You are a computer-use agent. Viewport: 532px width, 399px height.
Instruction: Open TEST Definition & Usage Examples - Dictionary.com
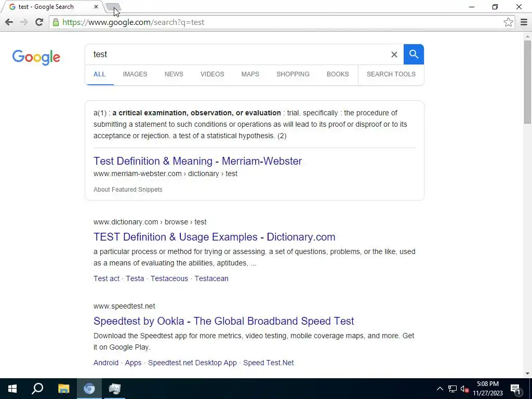tap(214, 237)
